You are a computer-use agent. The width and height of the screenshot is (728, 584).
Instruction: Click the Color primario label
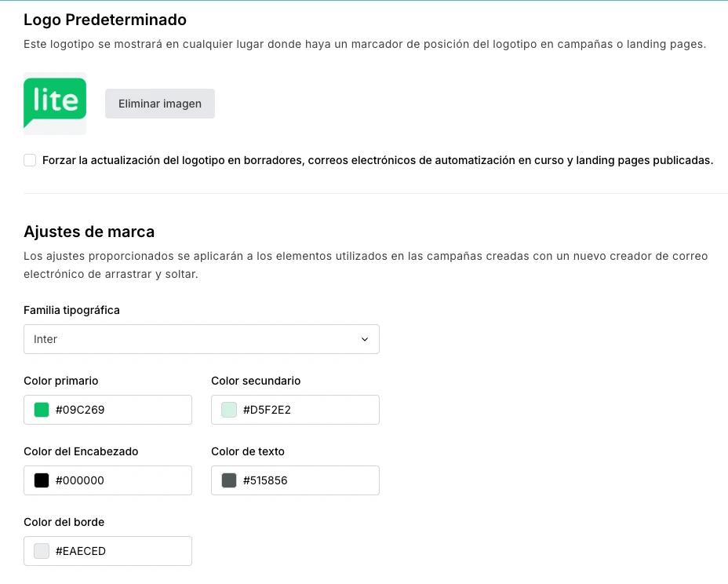[61, 381]
